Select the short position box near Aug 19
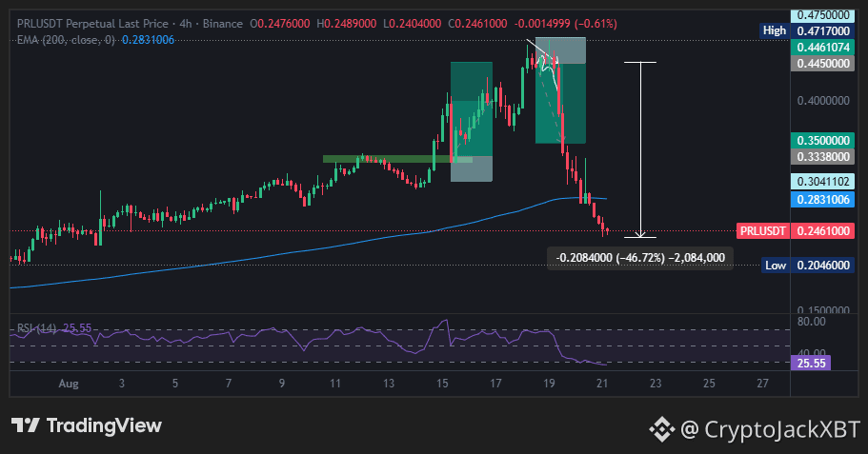 (x=560, y=90)
